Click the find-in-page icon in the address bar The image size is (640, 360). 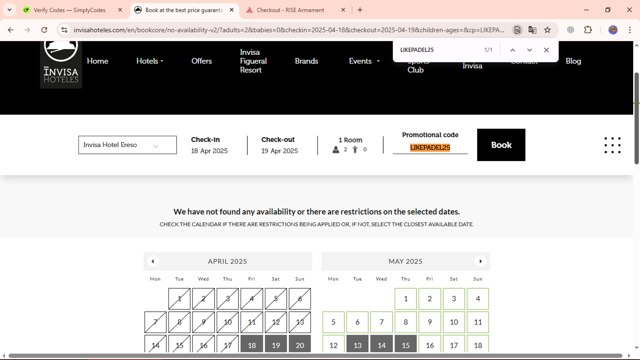[517, 30]
